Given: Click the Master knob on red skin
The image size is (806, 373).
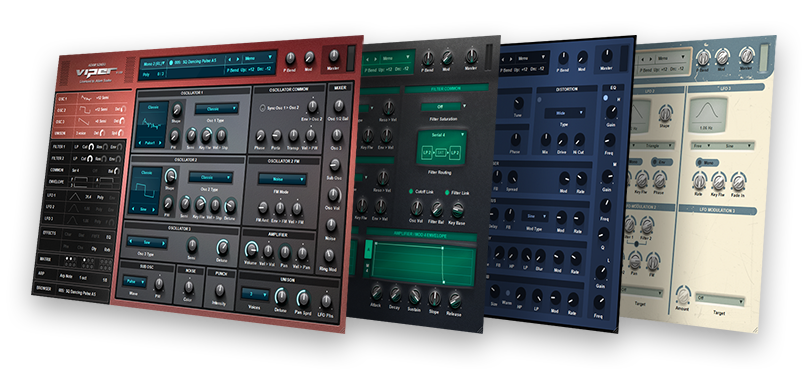Looking at the screenshot, I should point(334,55).
